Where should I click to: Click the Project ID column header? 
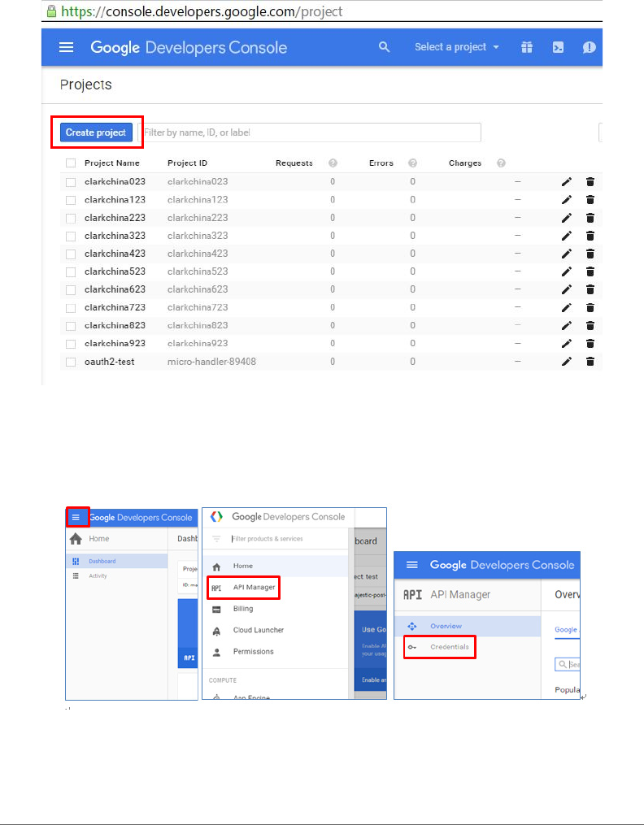click(187, 163)
